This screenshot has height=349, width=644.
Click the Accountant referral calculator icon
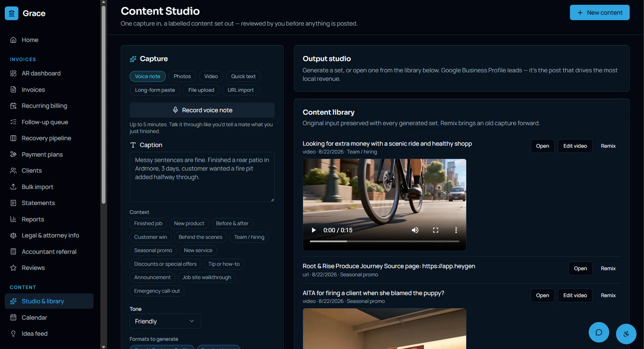(13, 252)
